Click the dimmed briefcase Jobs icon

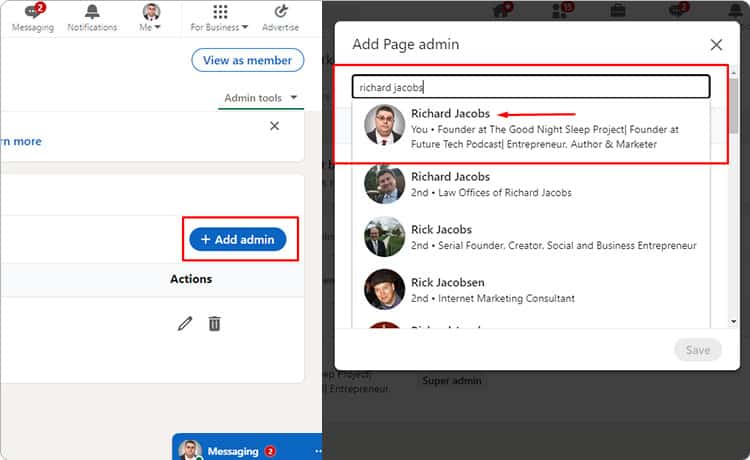[618, 11]
